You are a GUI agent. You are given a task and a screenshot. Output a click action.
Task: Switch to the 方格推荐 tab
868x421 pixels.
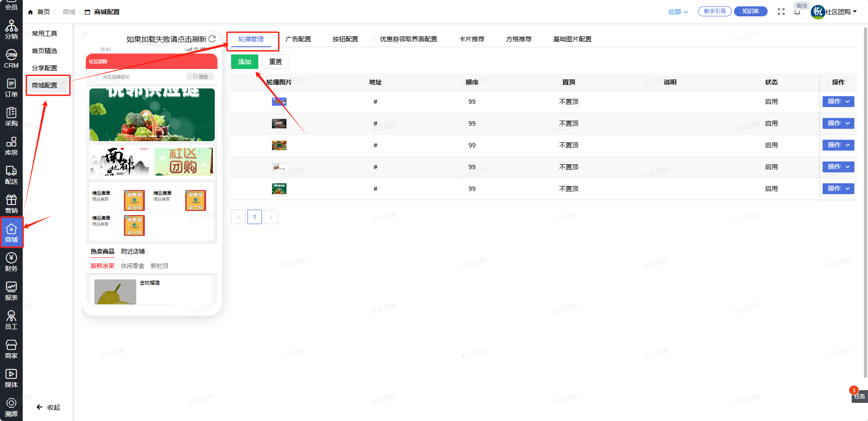tap(519, 39)
